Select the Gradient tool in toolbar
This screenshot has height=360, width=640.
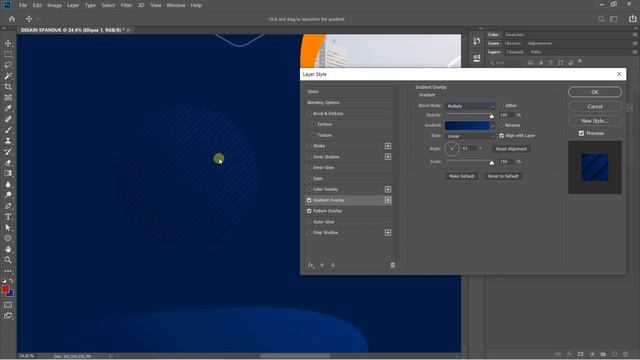[8, 173]
